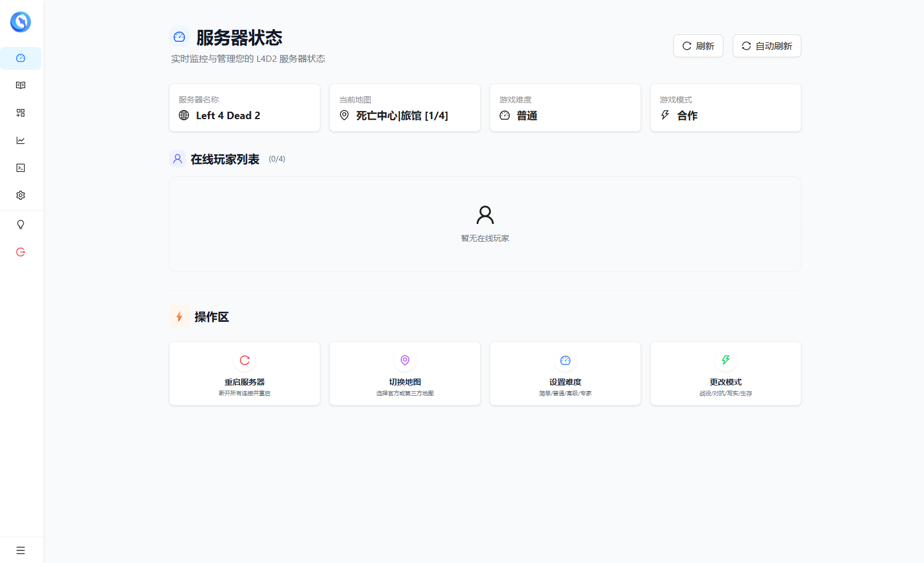924x563 pixels.
Task: Click the red logout icon
Action: pos(21,252)
